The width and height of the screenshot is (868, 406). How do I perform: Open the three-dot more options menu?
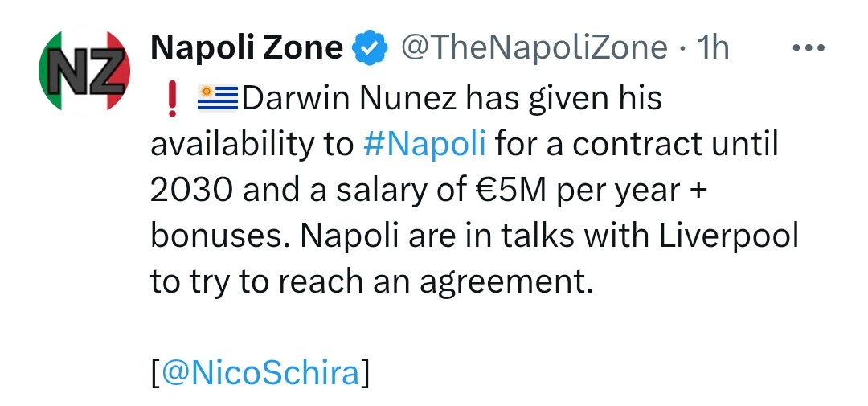pyautogui.click(x=809, y=47)
